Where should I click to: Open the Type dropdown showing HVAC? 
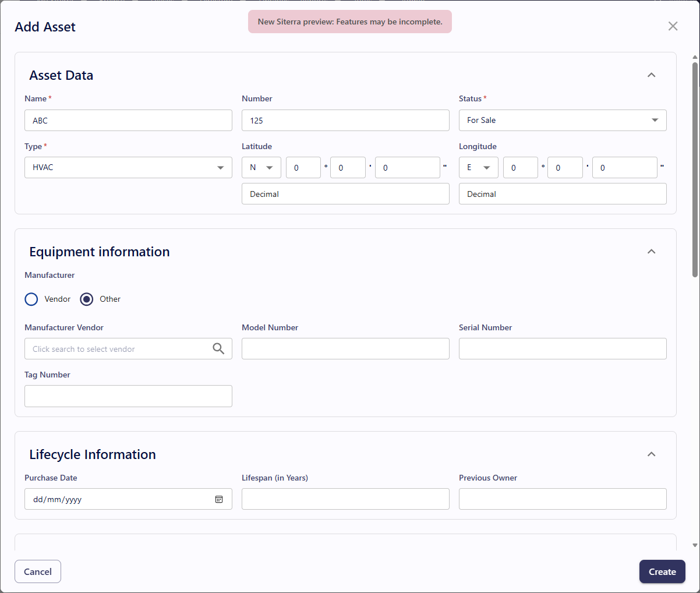[128, 167]
